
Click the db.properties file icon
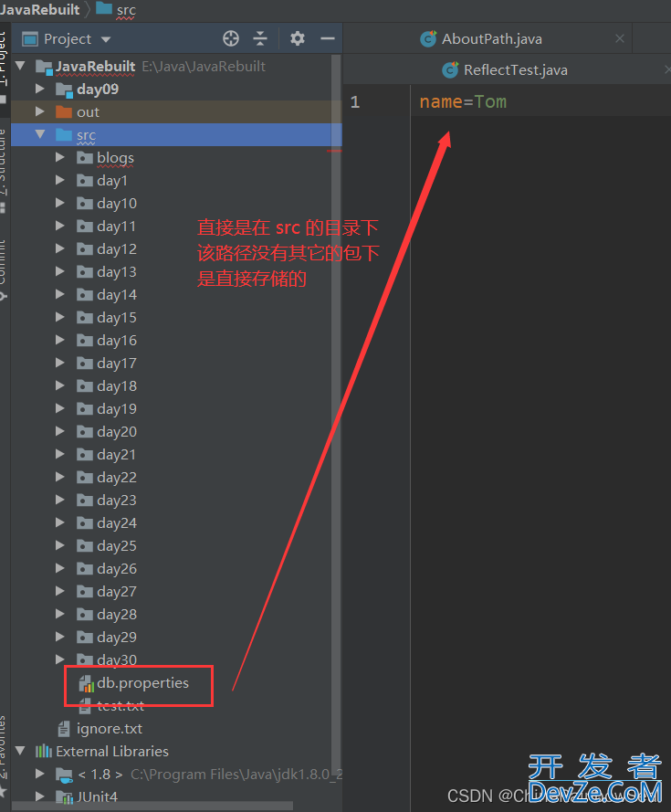click(86, 683)
